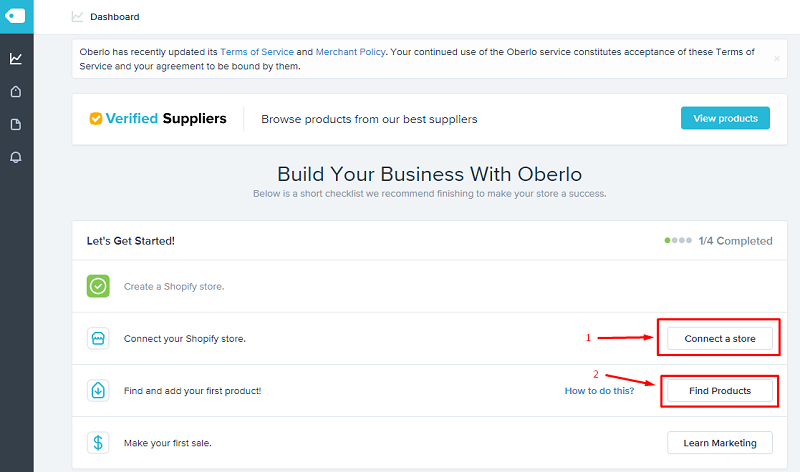The image size is (800, 472).
Task: Click the Oberlo logo in the sidebar
Action: [x=16, y=16]
